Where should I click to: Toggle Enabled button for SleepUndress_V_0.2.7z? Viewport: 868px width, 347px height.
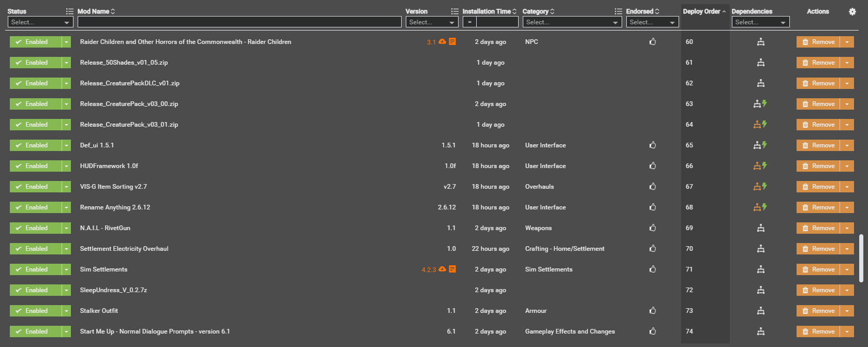pos(36,290)
